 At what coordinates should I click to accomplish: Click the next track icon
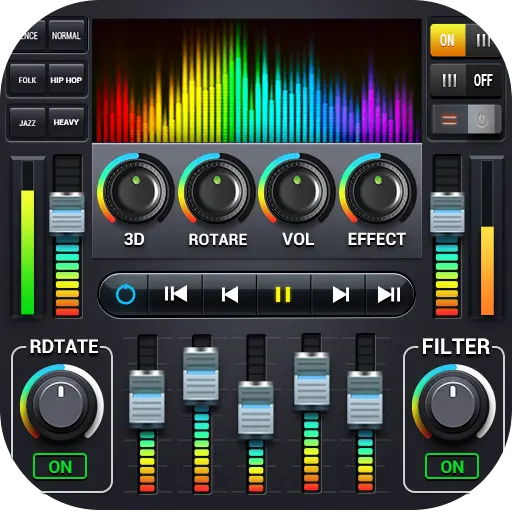(341, 294)
